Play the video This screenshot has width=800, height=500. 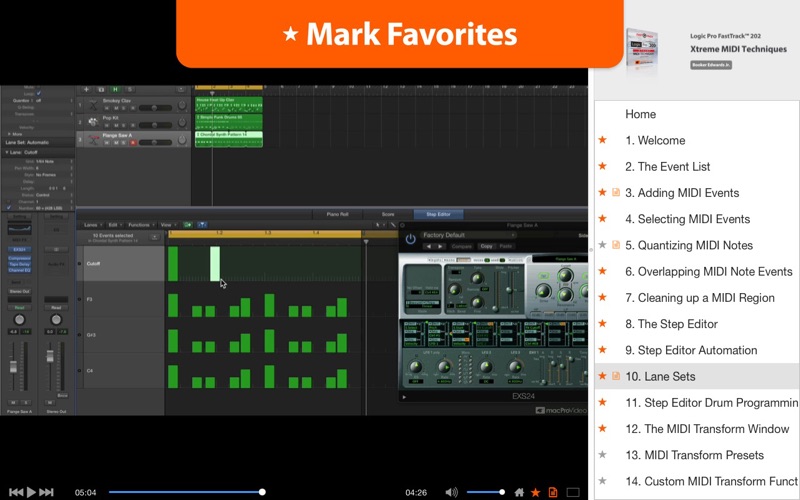coord(31,492)
